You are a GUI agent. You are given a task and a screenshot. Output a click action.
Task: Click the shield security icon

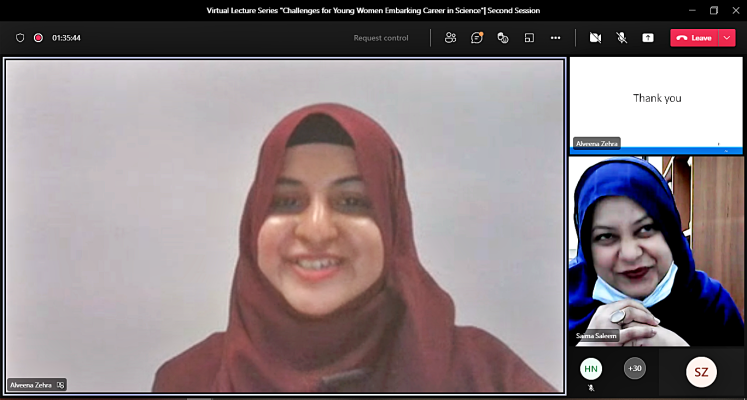(x=20, y=38)
